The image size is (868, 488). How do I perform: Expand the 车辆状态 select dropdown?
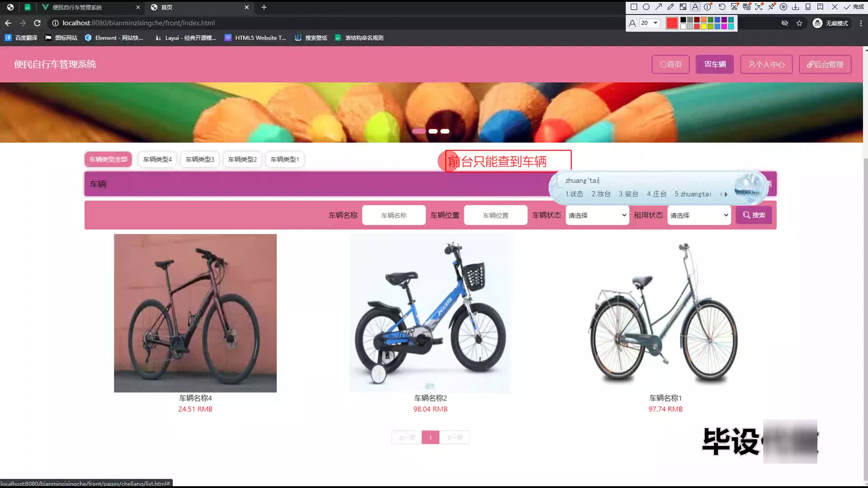tap(597, 215)
